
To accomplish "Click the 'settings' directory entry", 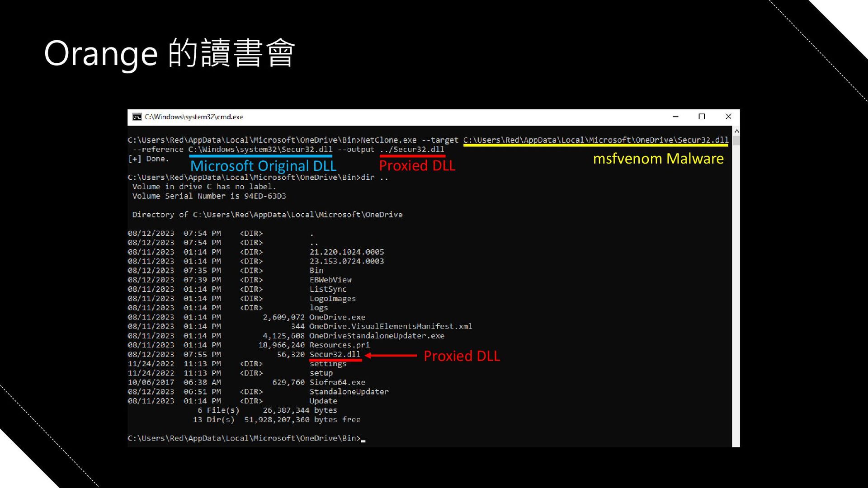I will 328,364.
